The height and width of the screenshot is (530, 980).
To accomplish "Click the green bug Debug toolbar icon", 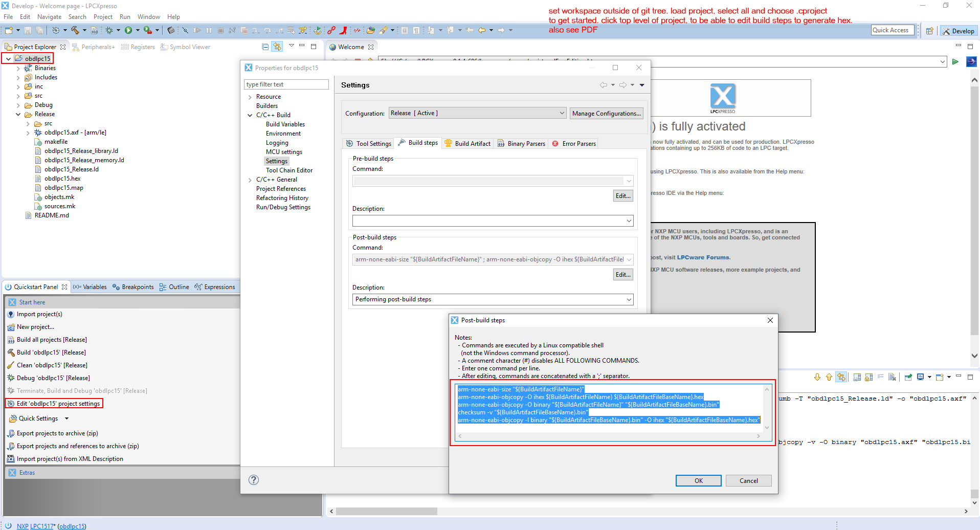I will pyautogui.click(x=109, y=31).
